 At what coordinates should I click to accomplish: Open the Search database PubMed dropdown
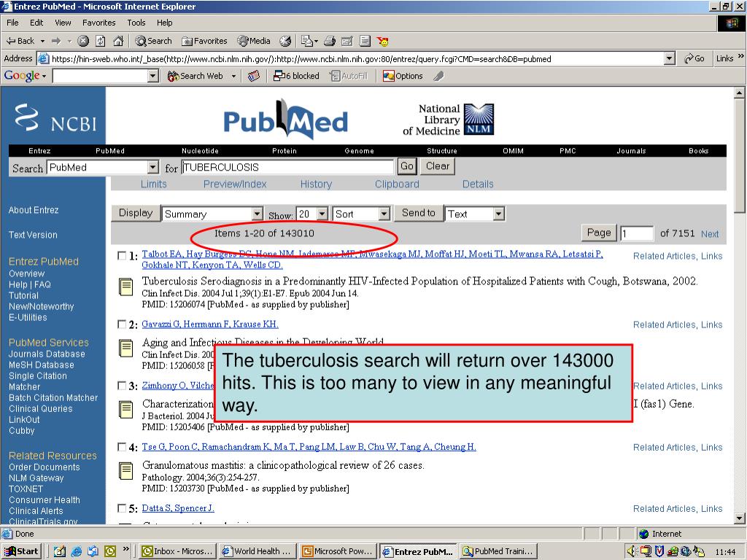152,167
